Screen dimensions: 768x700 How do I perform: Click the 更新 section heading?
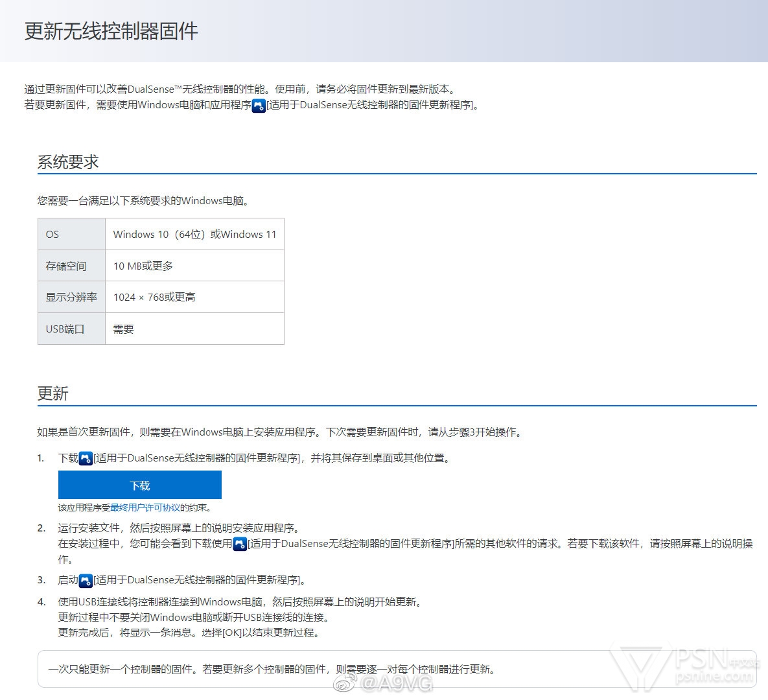click(x=52, y=393)
